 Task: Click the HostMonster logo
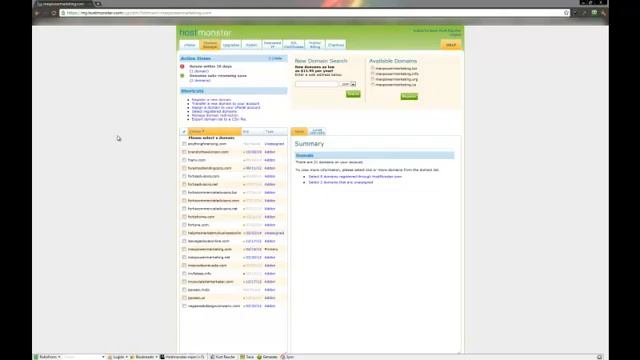pyautogui.click(x=205, y=33)
